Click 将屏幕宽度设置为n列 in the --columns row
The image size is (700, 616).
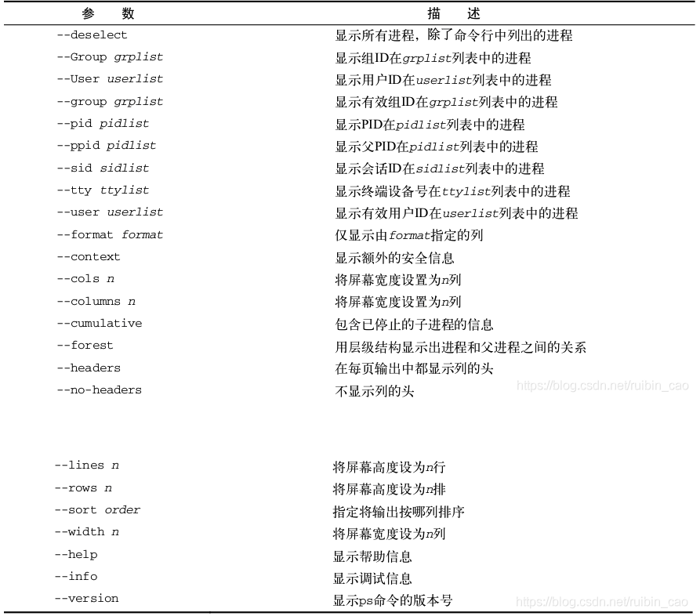tap(397, 302)
